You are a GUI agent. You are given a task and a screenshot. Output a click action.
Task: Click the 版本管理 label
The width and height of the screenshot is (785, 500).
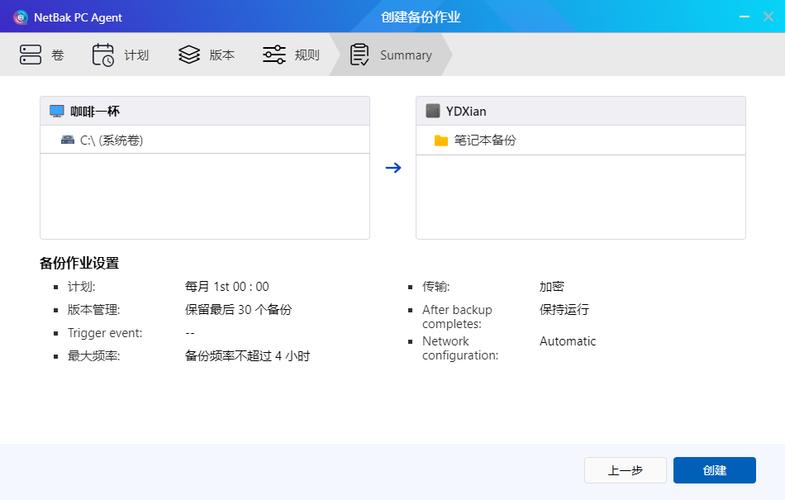94,309
